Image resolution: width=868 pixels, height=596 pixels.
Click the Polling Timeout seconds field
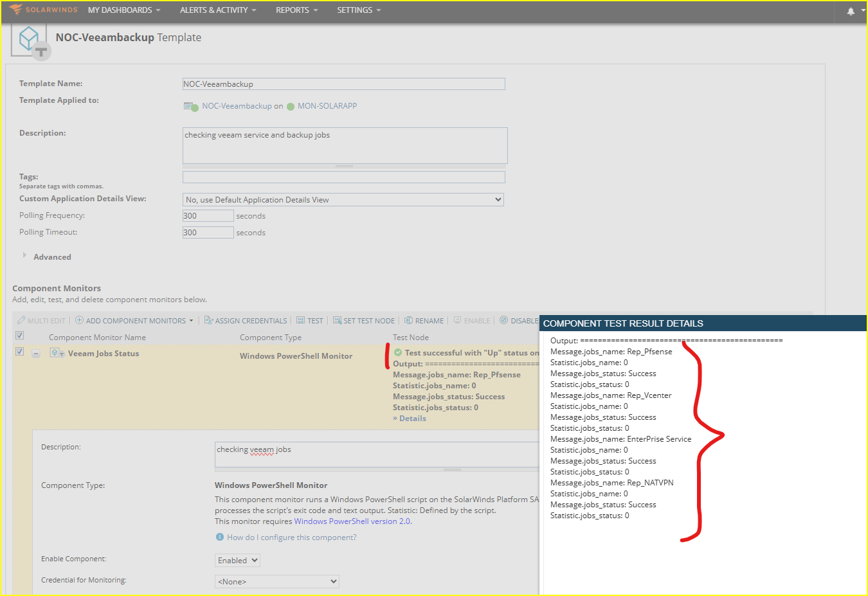pyautogui.click(x=208, y=233)
